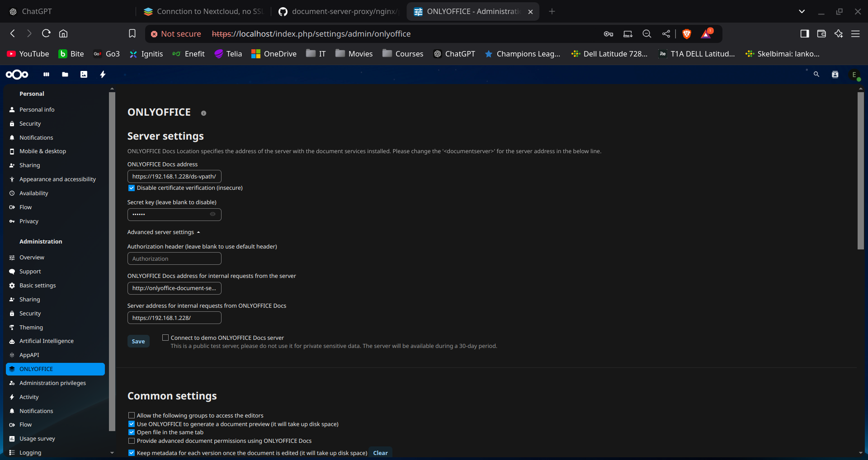Open the Files folder icon

point(65,75)
